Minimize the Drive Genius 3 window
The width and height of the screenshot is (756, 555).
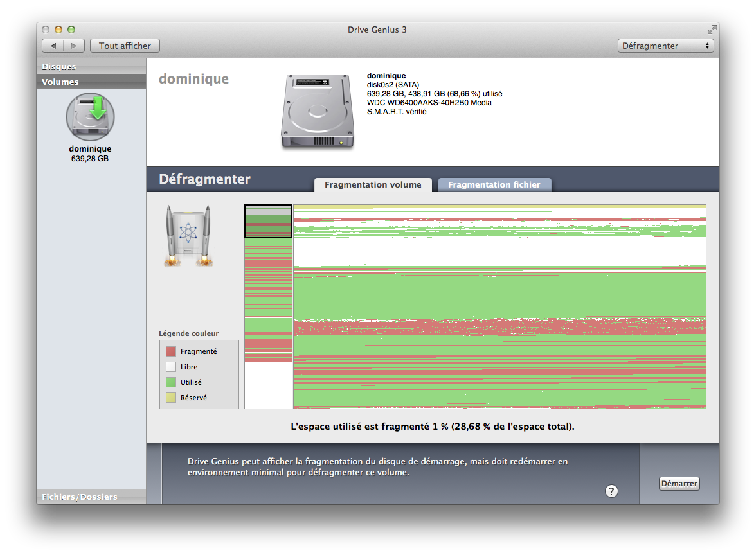click(x=59, y=30)
